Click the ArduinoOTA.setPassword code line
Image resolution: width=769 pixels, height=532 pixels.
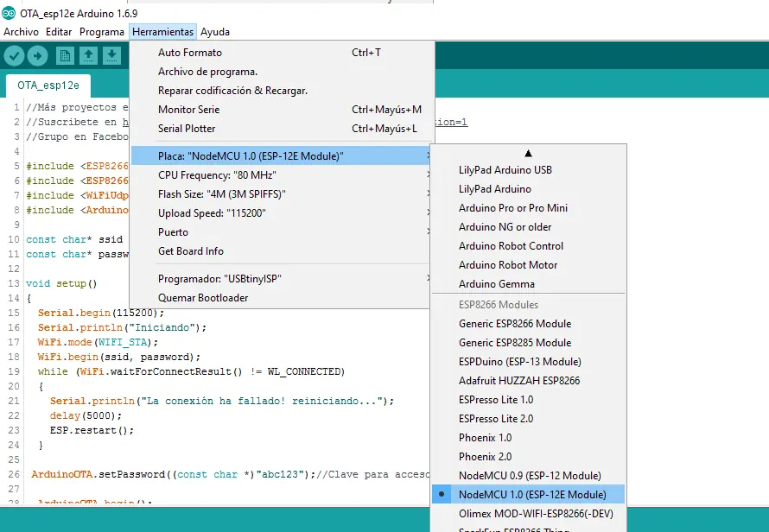(231, 475)
